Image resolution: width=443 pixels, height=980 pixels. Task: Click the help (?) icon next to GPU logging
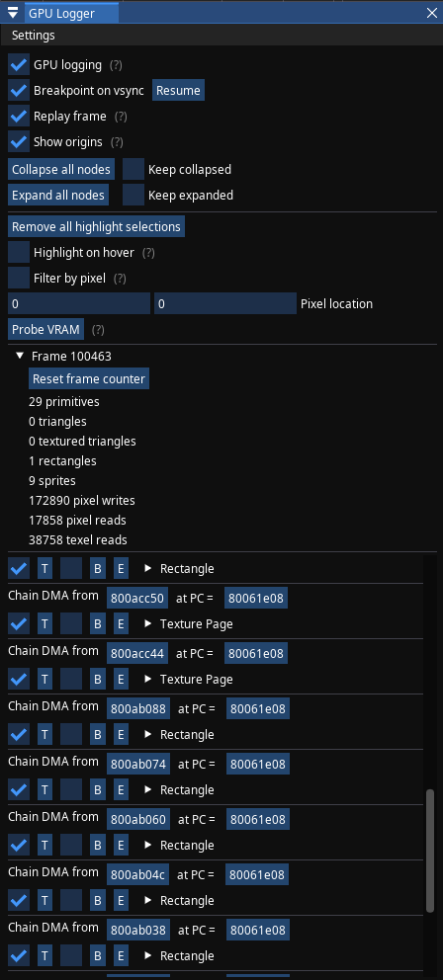(x=116, y=65)
